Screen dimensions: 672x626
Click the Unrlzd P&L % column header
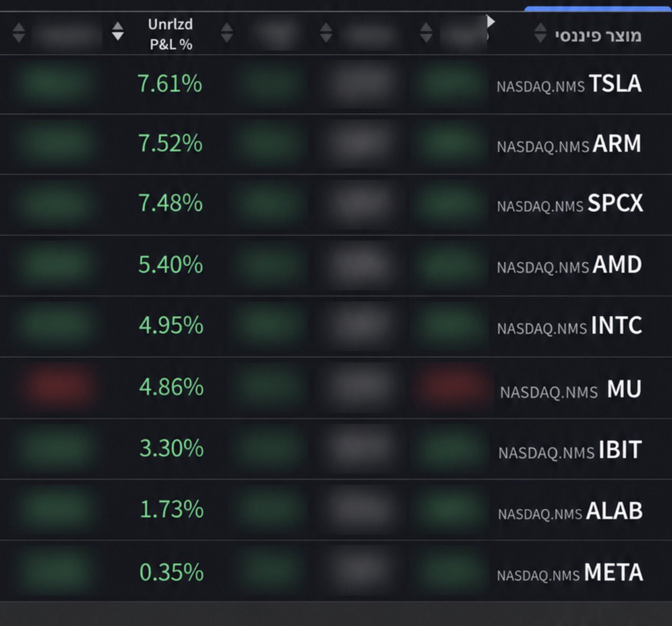[170, 34]
